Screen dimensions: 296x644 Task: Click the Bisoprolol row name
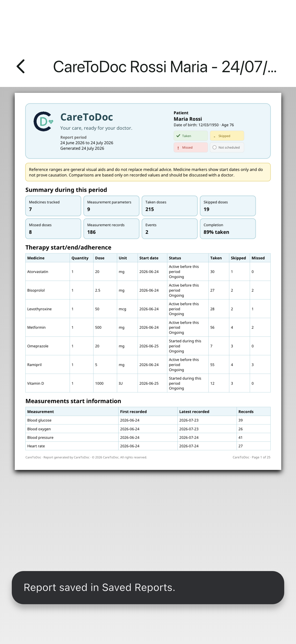(x=36, y=290)
